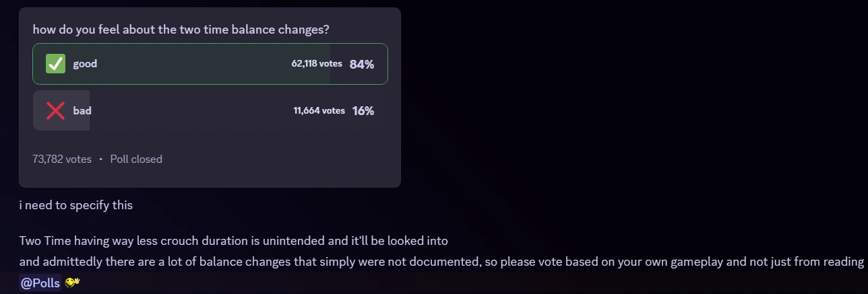Click the "i need to specify this" message
This screenshot has height=294, width=868.
click(76, 205)
